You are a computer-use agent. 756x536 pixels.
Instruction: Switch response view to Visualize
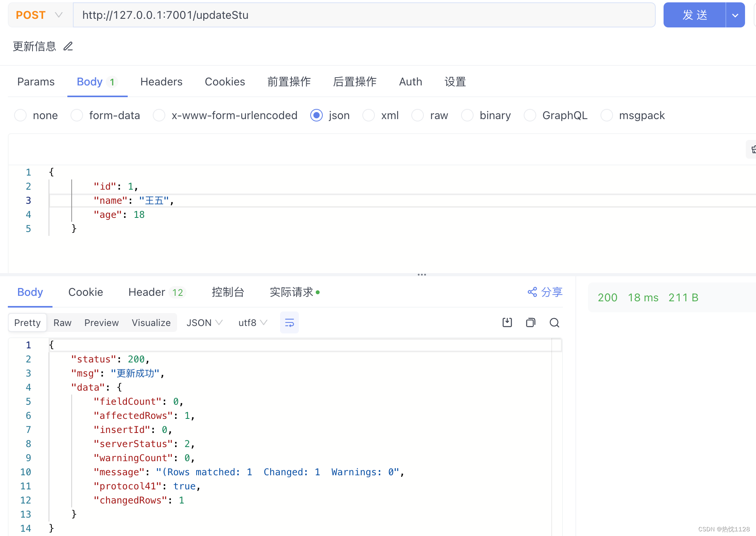pos(151,322)
